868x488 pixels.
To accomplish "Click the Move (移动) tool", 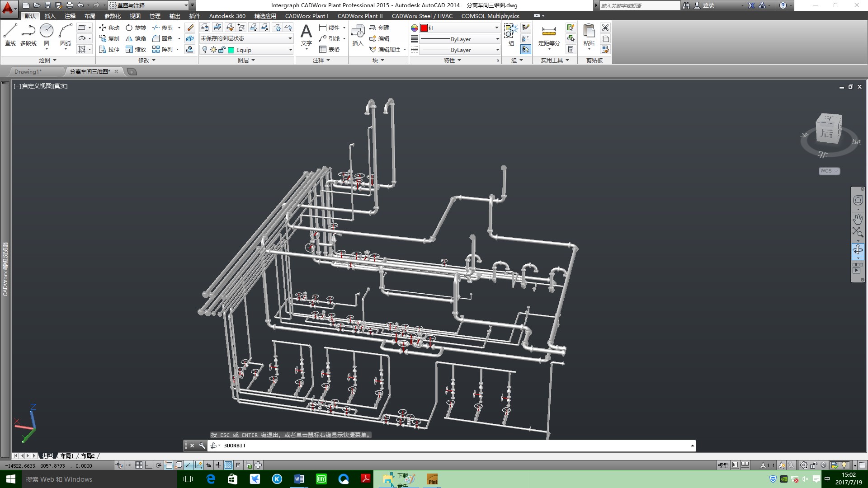I will coord(109,28).
